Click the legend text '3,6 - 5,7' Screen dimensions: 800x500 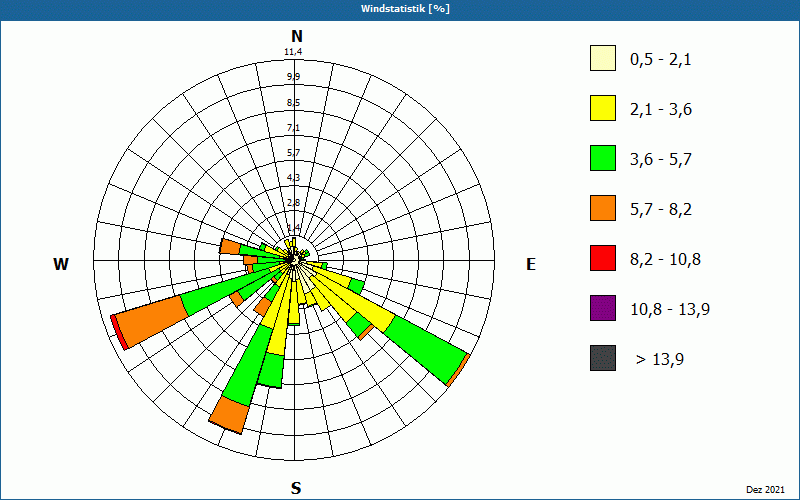point(661,160)
